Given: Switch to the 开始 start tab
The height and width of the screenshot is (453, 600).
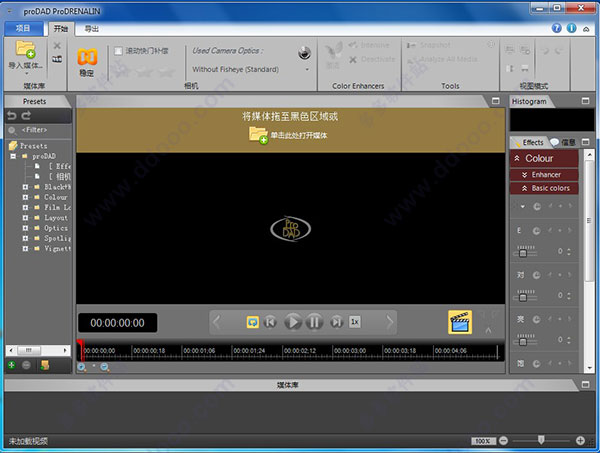Looking at the screenshot, I should 60,29.
